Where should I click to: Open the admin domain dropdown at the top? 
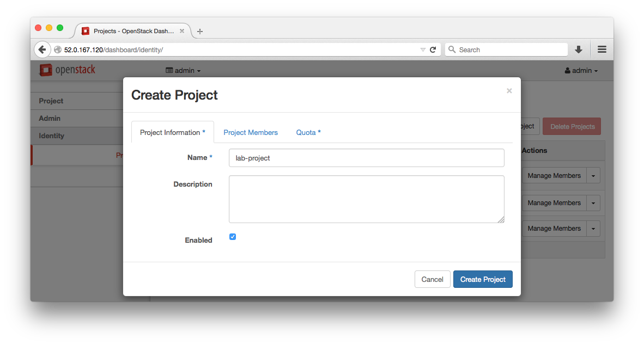coord(183,70)
